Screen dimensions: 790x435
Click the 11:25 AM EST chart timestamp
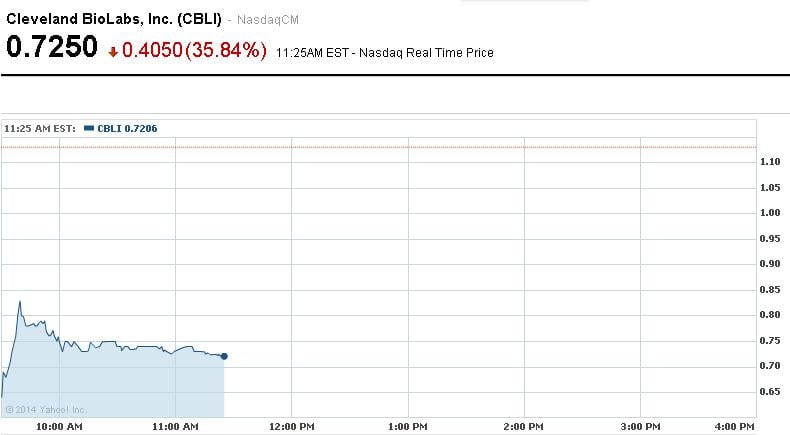(x=40, y=128)
